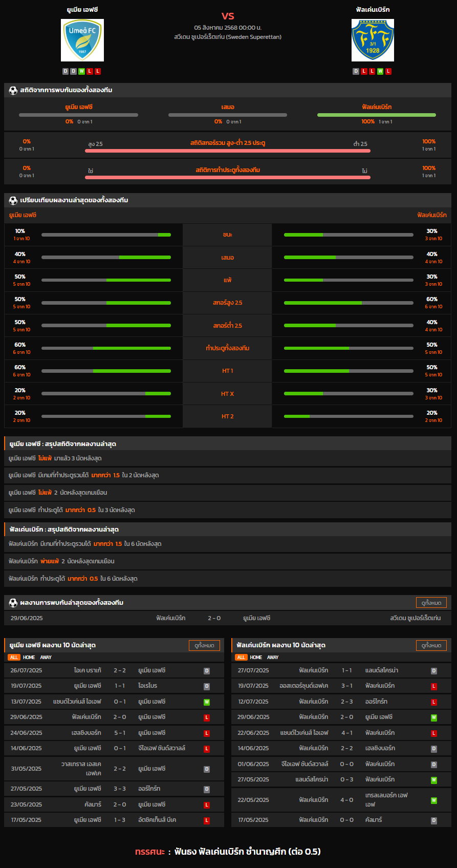Click match date 05 สิงหาคม 2568 00:00 น.
The image size is (457, 868).
pyautogui.click(x=228, y=27)
